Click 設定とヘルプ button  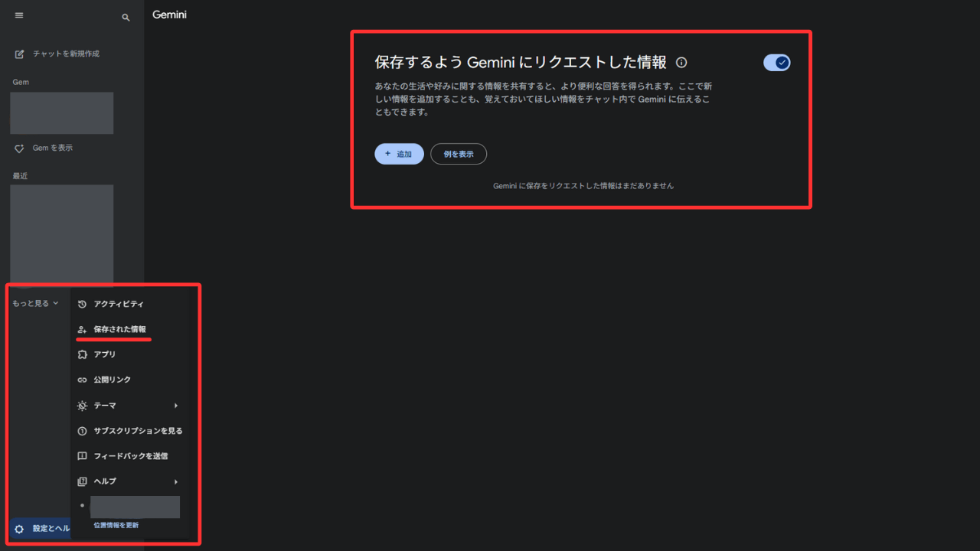41,529
